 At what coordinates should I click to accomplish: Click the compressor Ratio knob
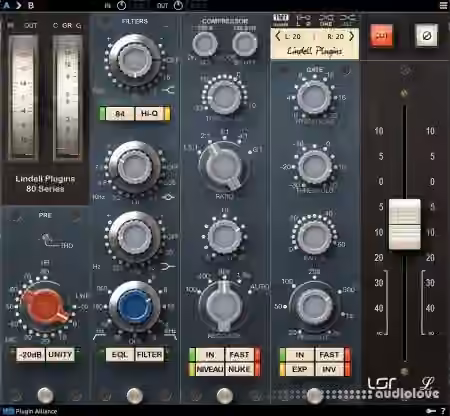(x=224, y=166)
